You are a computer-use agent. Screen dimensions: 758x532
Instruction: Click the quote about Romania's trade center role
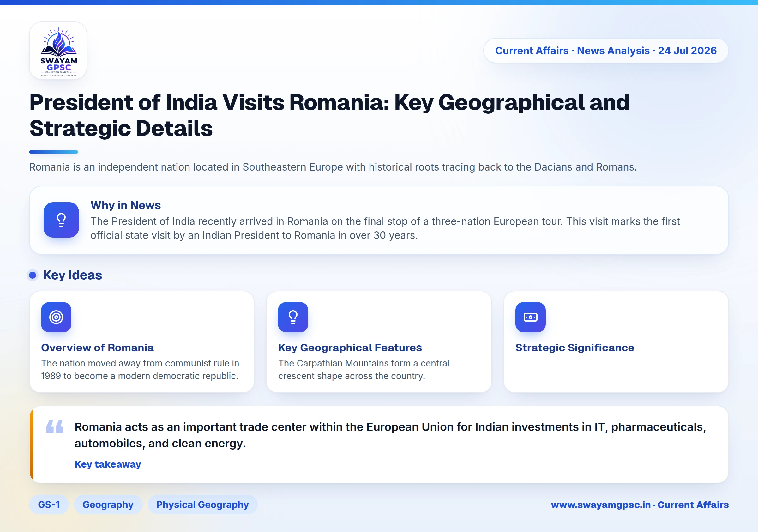(x=390, y=435)
